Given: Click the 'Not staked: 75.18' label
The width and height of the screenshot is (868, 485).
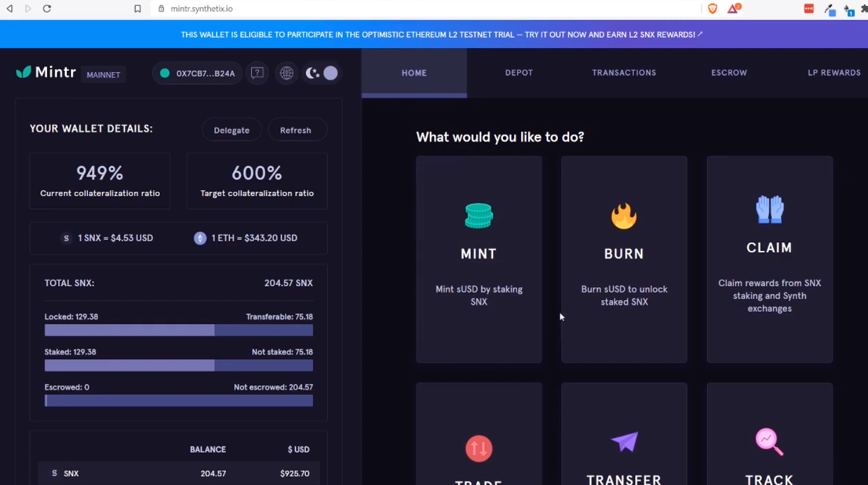Looking at the screenshot, I should pos(282,352).
